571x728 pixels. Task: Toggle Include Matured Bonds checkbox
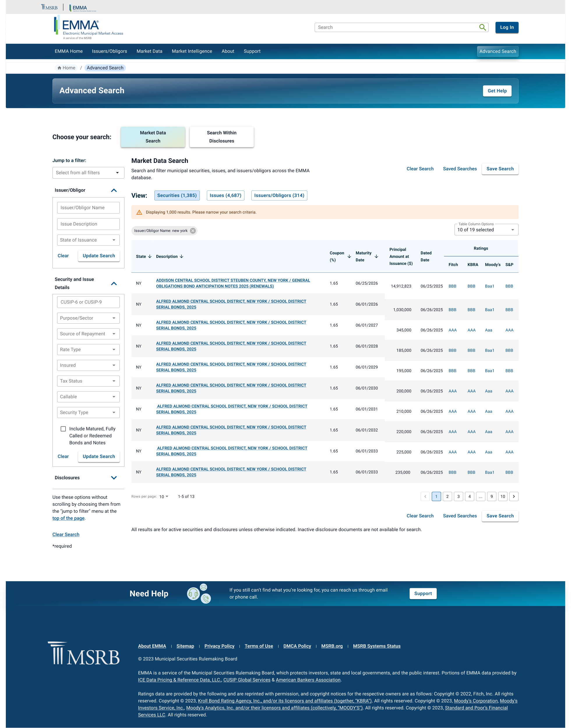63,429
